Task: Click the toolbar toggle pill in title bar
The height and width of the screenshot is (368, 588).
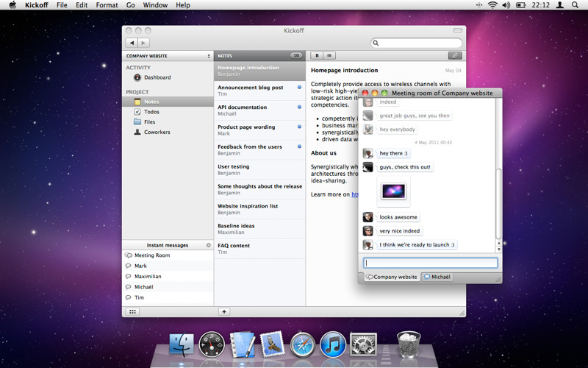Action: coord(457,30)
